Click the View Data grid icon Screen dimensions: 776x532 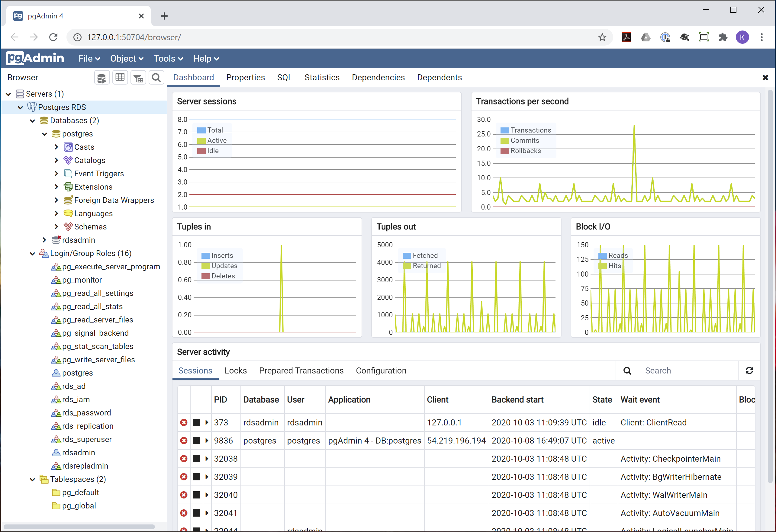click(x=120, y=78)
